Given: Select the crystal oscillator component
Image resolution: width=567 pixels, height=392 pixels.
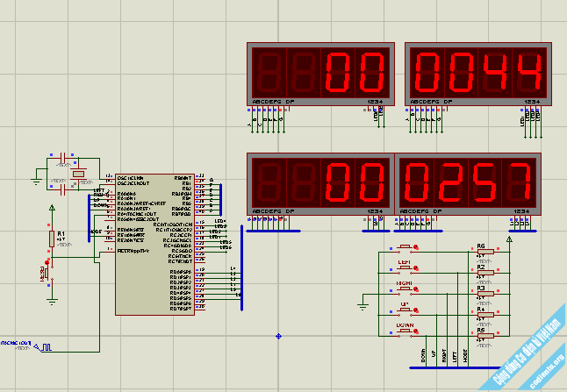Looking at the screenshot, I should pyautogui.click(x=78, y=175).
